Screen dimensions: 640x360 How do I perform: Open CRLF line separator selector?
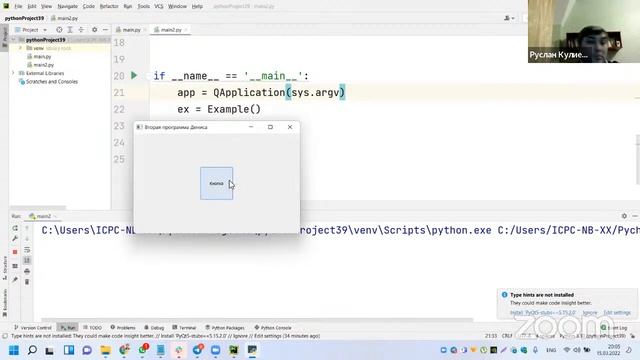[507, 336]
